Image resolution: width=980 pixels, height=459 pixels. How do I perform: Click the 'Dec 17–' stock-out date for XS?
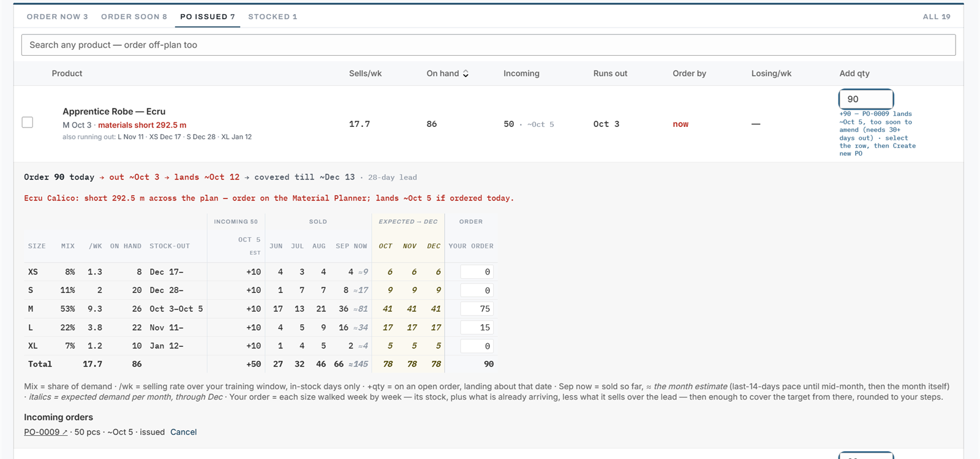click(x=167, y=272)
